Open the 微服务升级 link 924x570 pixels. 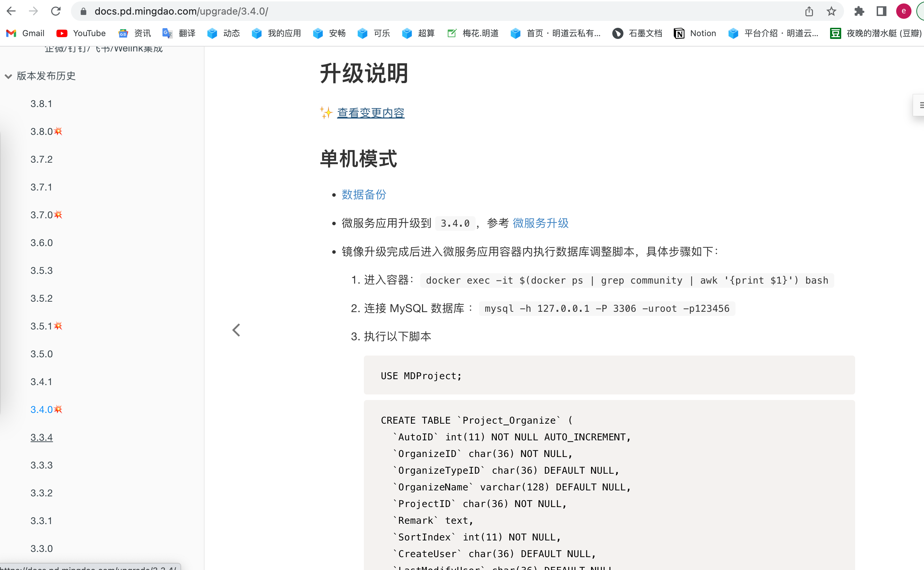[540, 223]
